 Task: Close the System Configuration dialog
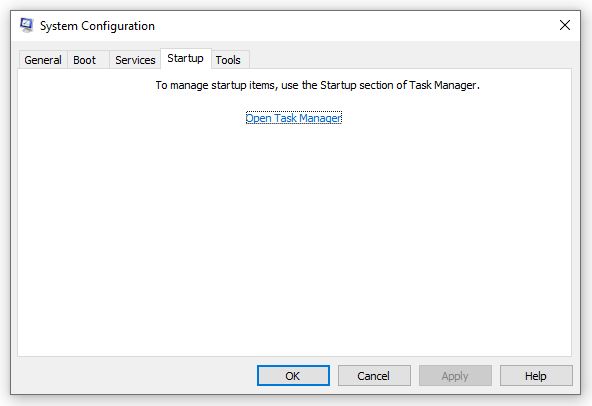click(x=564, y=25)
